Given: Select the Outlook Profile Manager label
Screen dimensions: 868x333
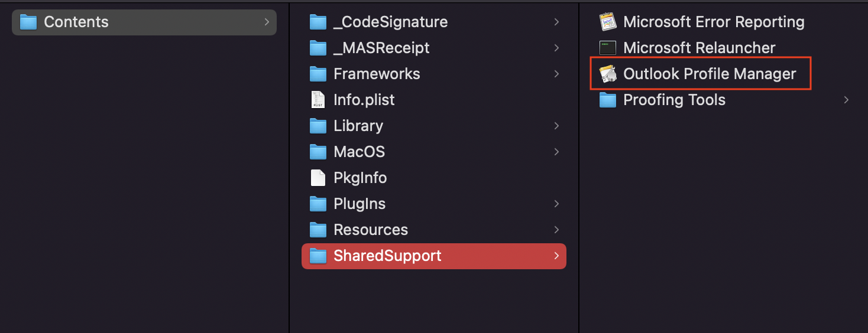Looking at the screenshot, I should pyautogui.click(x=710, y=74).
